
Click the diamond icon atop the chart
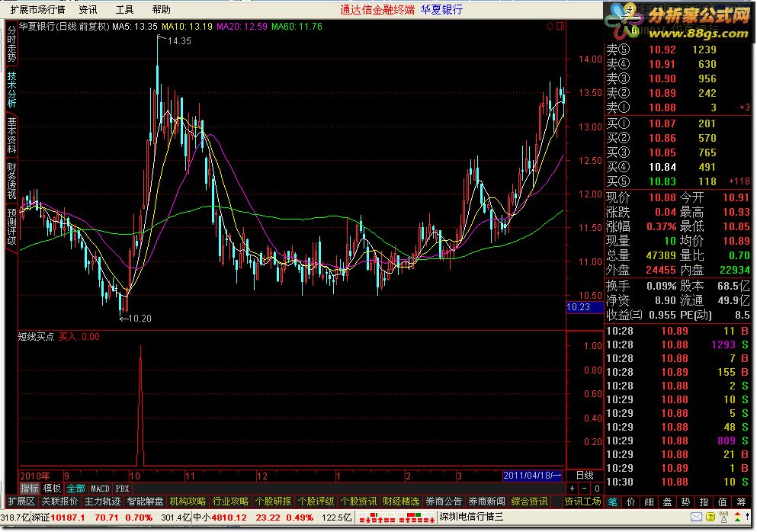[x=550, y=26]
